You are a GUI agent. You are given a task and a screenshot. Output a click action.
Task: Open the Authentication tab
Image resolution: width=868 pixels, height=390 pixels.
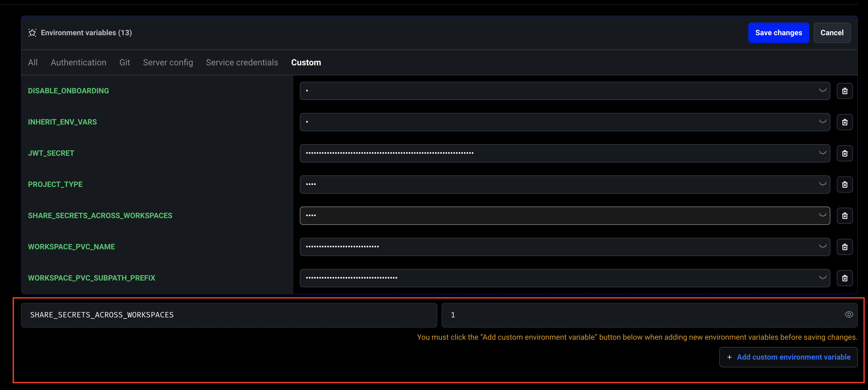(79, 62)
